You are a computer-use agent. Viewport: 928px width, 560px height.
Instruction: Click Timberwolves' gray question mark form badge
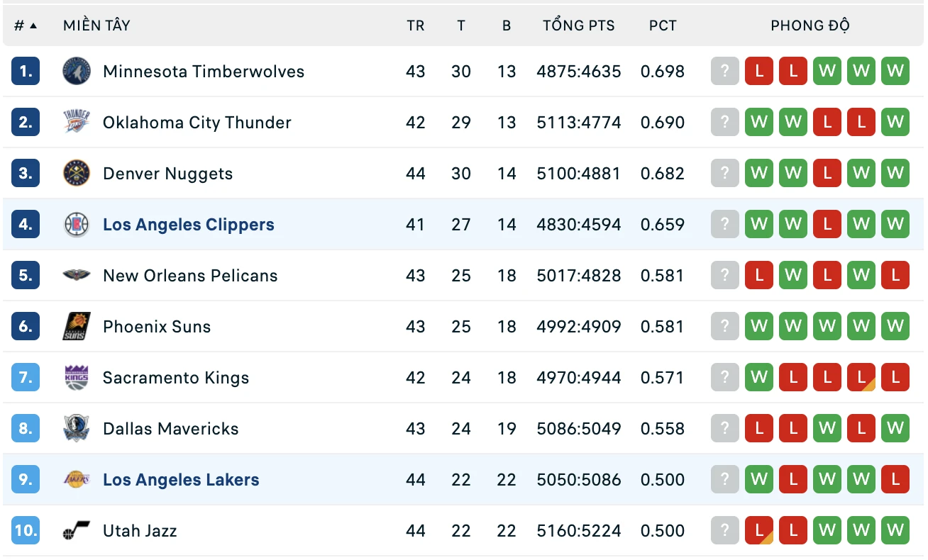click(x=725, y=72)
